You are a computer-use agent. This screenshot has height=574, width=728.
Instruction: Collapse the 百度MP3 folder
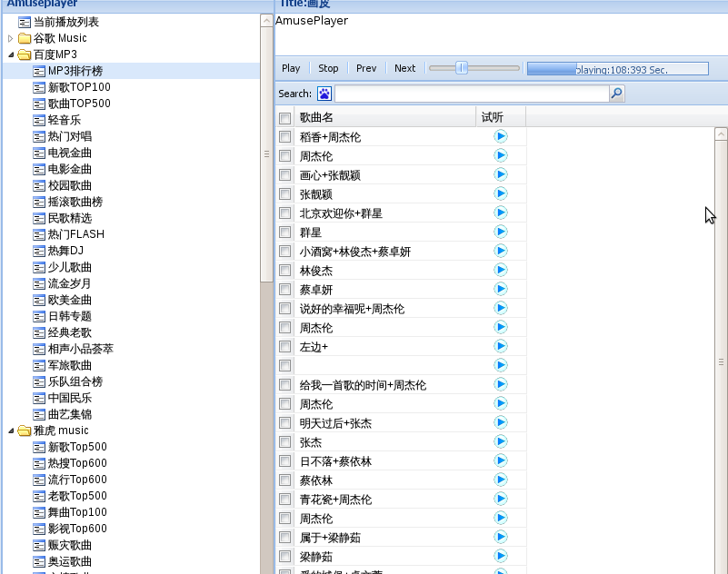coord(11,54)
